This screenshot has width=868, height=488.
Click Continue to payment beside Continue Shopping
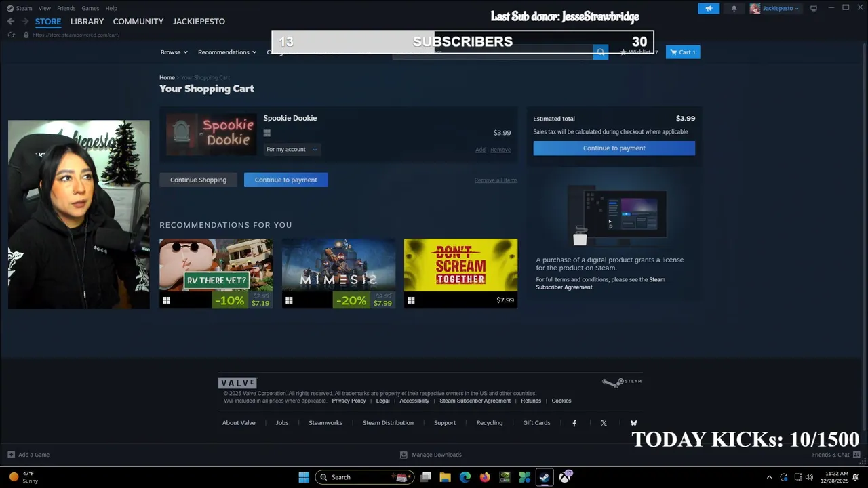point(286,180)
